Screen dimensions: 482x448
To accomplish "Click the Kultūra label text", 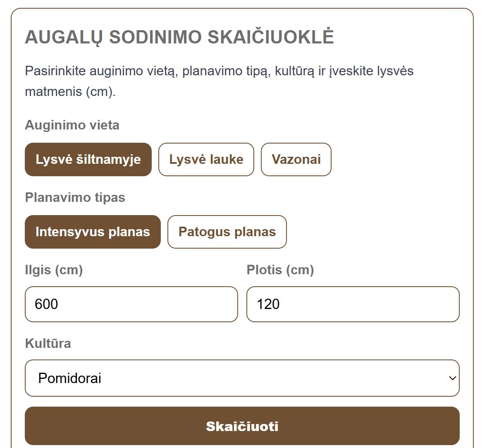I will (48, 343).
